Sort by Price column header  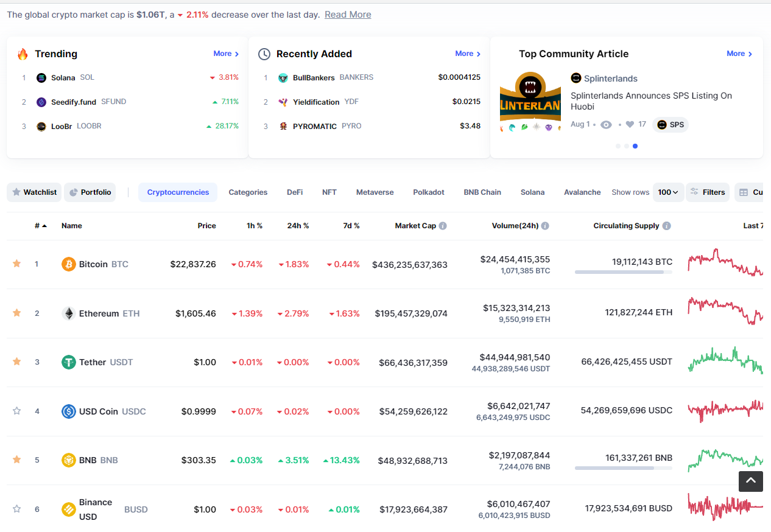pos(206,226)
